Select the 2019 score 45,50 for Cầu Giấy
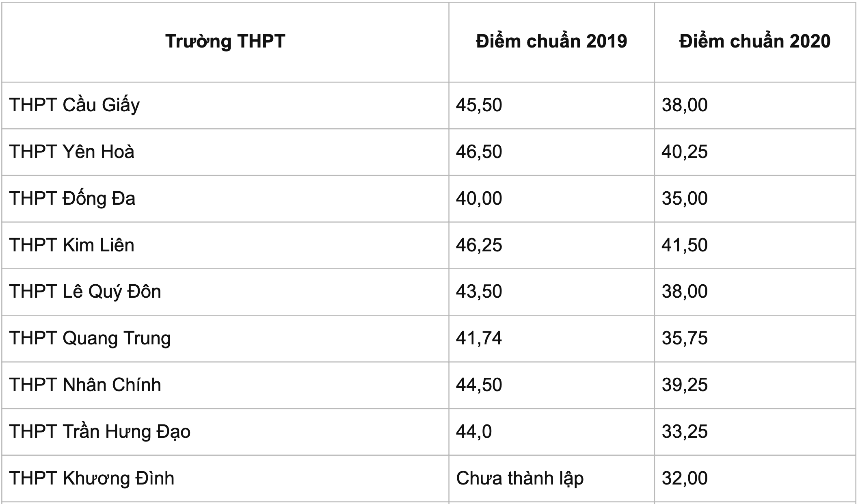This screenshot has height=504, width=858. pos(479,105)
